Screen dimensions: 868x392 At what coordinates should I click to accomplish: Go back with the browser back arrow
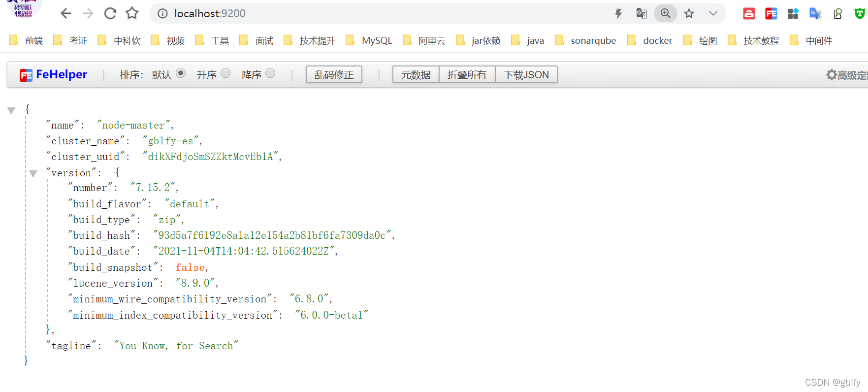66,13
